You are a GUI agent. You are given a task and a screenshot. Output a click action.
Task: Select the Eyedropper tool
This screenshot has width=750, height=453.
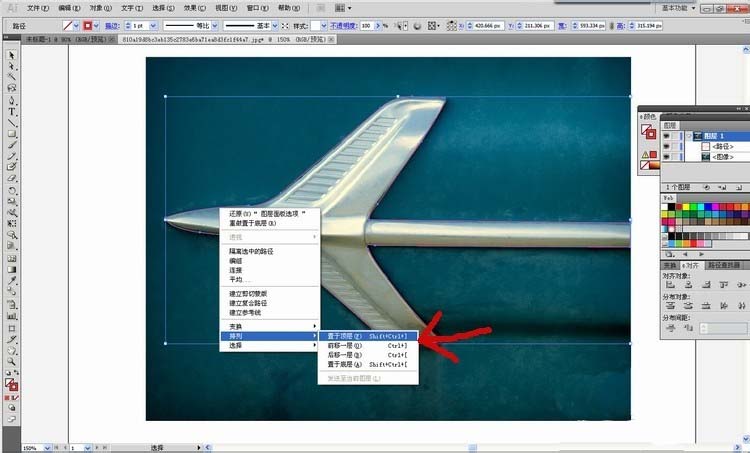[x=11, y=280]
